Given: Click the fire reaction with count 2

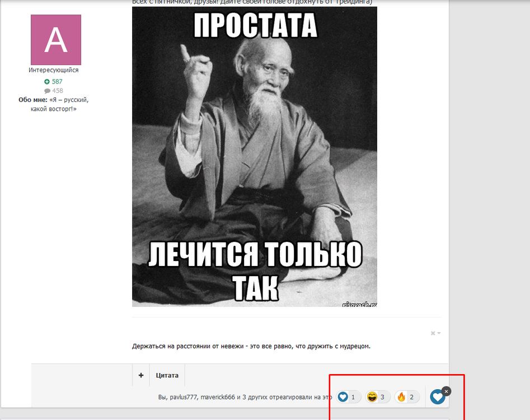Looking at the screenshot, I should pyautogui.click(x=407, y=396).
